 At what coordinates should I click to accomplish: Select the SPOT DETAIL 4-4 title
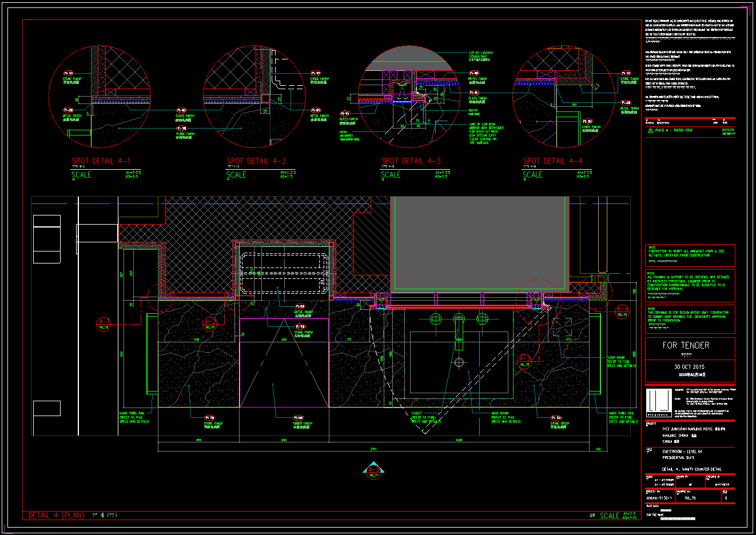click(x=553, y=161)
